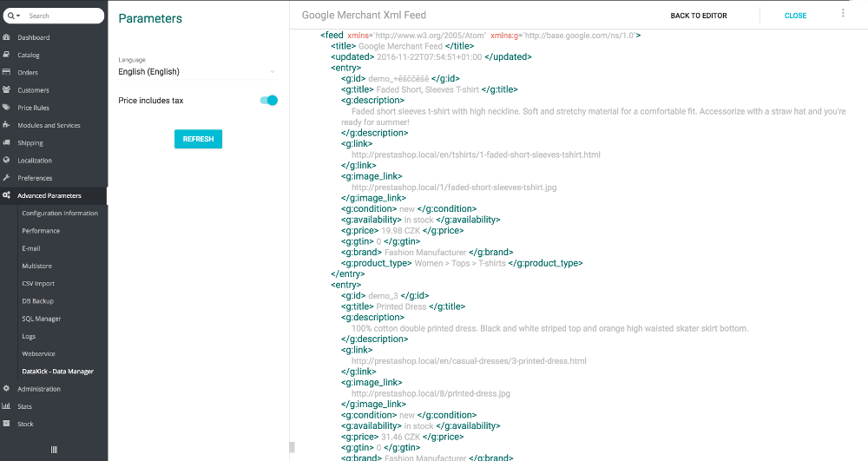Open the Customers menu item

click(33, 90)
